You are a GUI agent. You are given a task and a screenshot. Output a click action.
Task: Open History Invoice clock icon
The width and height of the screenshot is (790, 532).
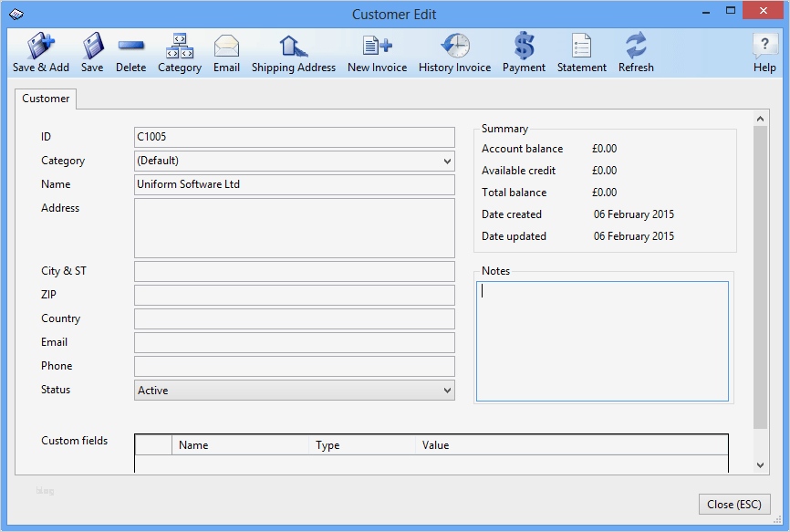tap(454, 46)
